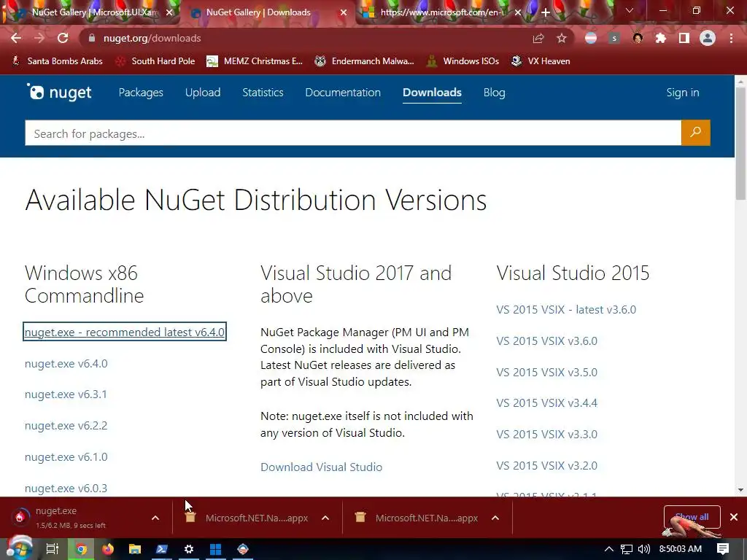This screenshot has width=747, height=560.
Task: Open the Extensions puzzle-piece menu
Action: [661, 38]
